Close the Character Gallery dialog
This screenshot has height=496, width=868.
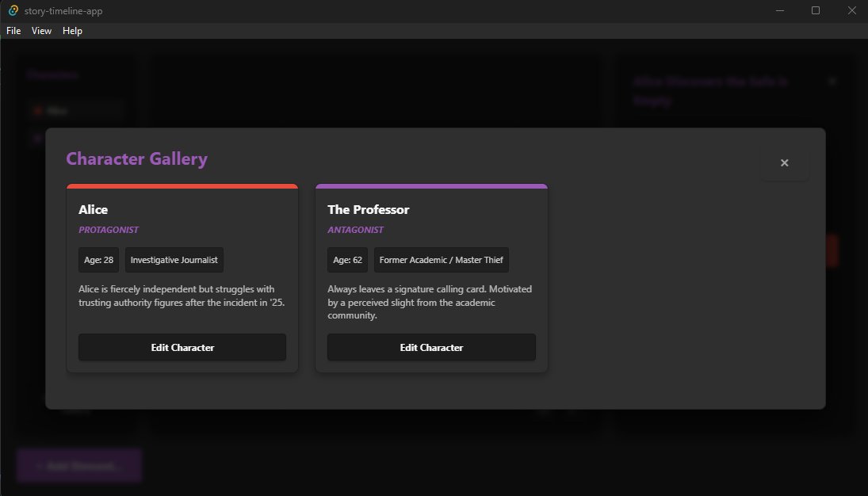tap(784, 162)
